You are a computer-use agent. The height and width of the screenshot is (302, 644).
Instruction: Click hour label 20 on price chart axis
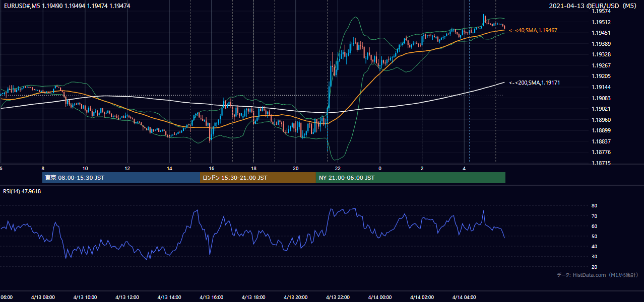(x=296, y=168)
